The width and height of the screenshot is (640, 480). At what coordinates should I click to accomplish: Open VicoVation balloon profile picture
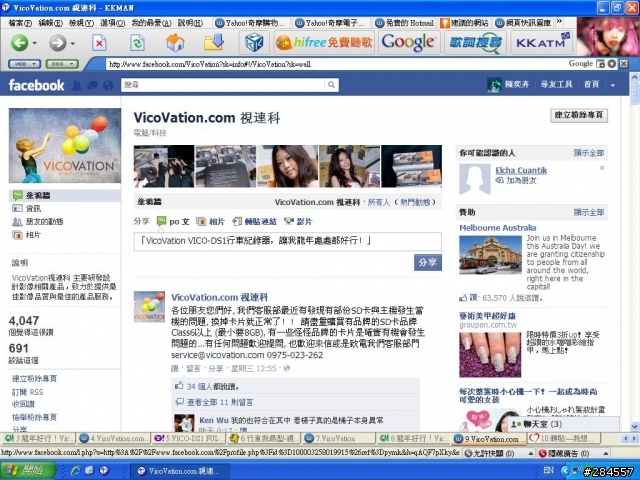[x=65, y=145]
